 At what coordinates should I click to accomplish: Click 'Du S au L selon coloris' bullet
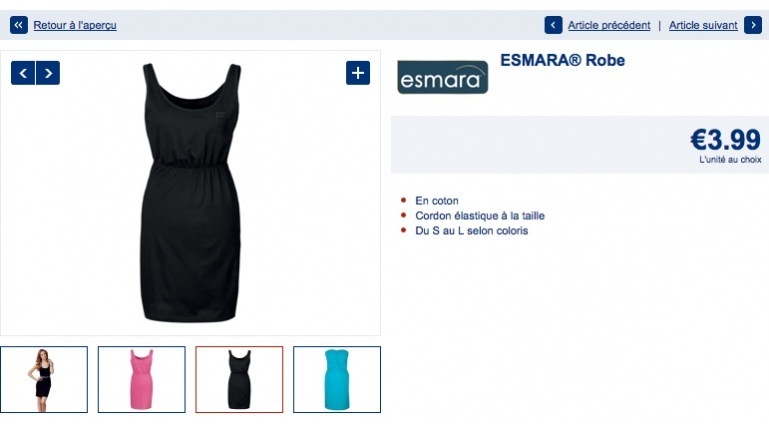(x=471, y=231)
